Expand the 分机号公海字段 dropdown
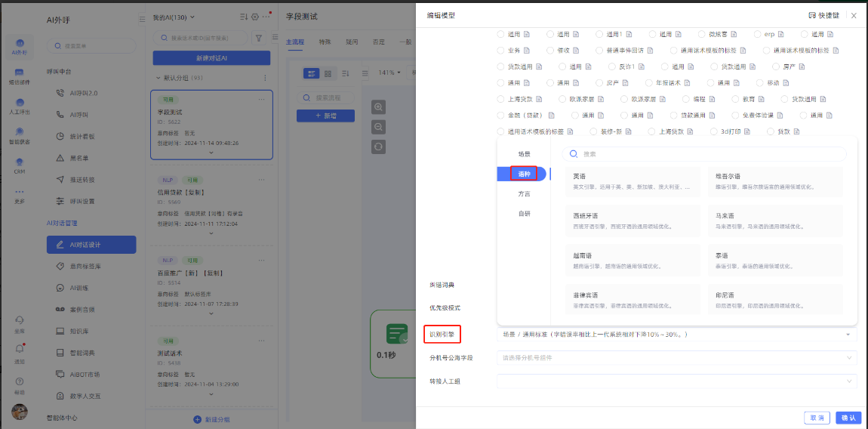Screen dimensions: 868x429 tap(676, 357)
